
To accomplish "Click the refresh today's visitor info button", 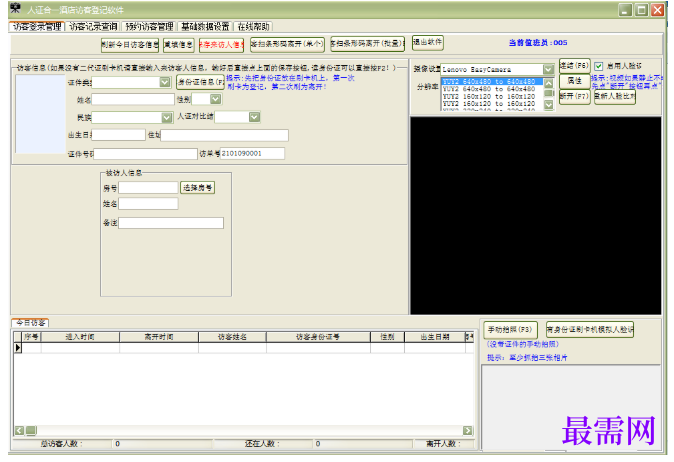I will point(130,45).
